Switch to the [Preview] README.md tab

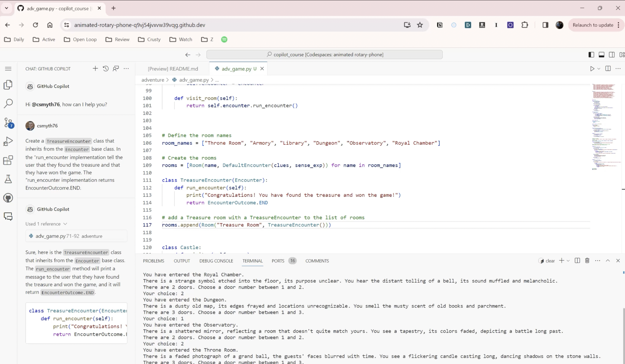[x=173, y=69]
